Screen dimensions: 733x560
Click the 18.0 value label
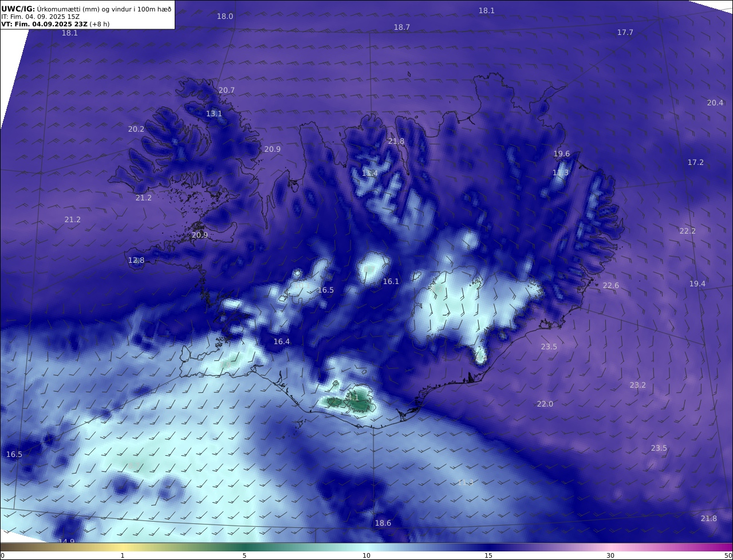224,16
